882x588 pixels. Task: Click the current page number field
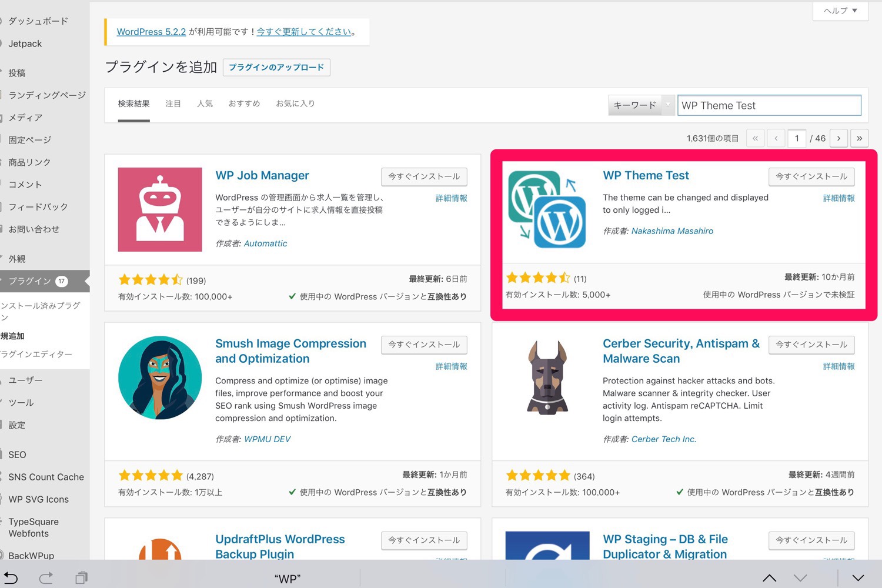(x=797, y=138)
